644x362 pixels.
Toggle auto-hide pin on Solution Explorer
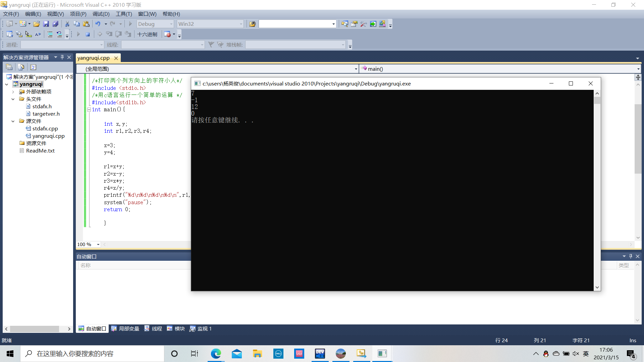(x=62, y=57)
